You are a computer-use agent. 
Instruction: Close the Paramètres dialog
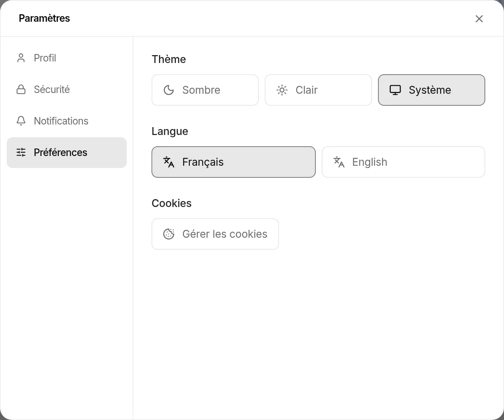479,19
